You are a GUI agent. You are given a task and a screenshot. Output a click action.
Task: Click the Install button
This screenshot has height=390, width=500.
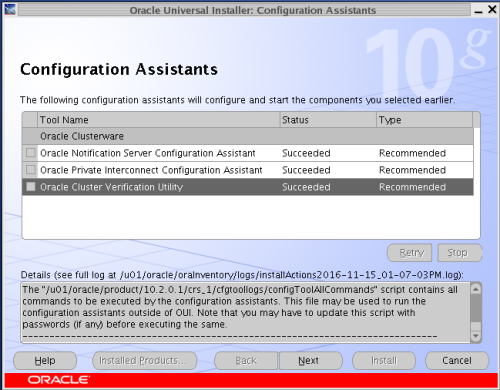(x=384, y=360)
